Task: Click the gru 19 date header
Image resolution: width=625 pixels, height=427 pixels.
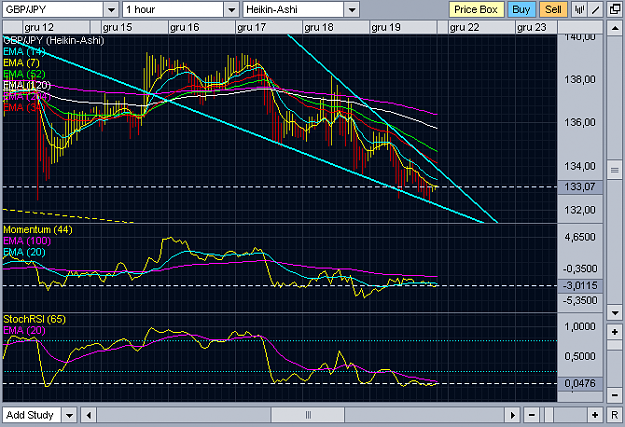Action: click(x=385, y=28)
